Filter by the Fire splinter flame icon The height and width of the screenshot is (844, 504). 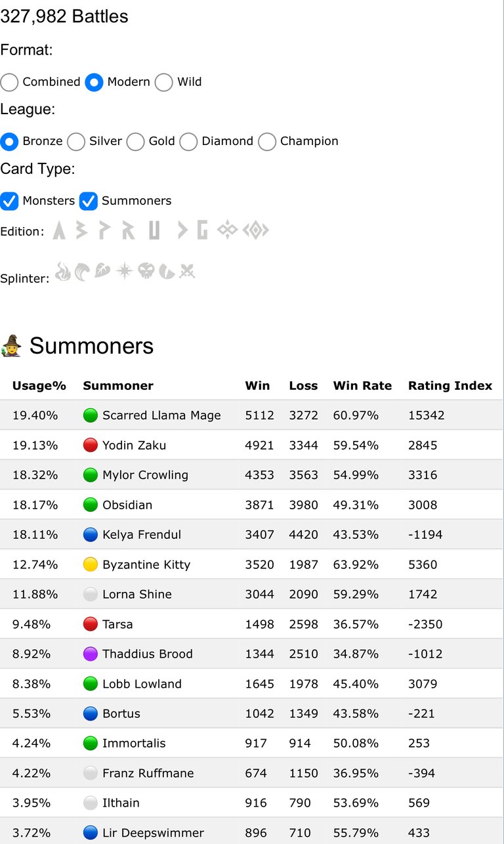63,272
